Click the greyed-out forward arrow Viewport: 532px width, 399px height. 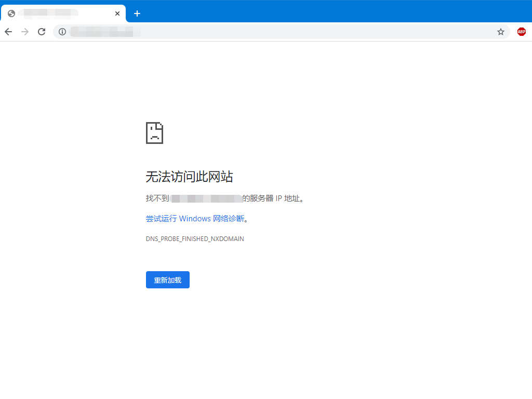25,32
